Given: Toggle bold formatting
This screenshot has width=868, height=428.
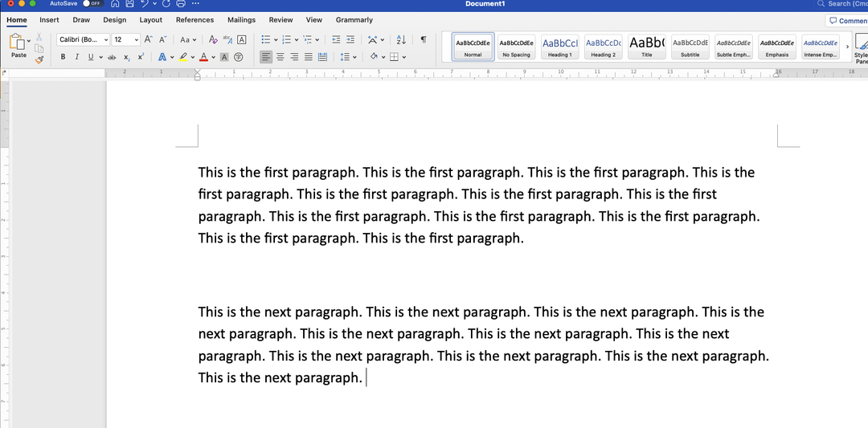Looking at the screenshot, I should [63, 57].
